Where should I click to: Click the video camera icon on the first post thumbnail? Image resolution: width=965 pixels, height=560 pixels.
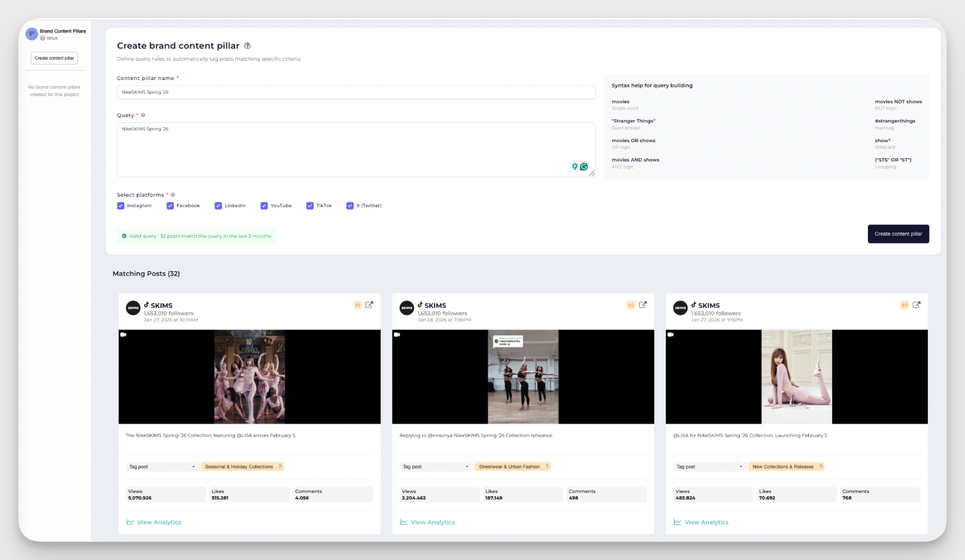coord(125,333)
